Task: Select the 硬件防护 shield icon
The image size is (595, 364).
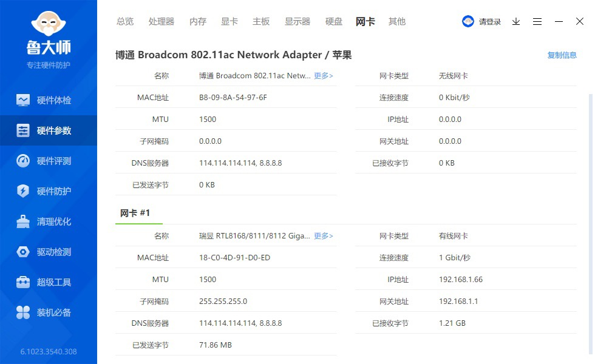Action: 23,191
